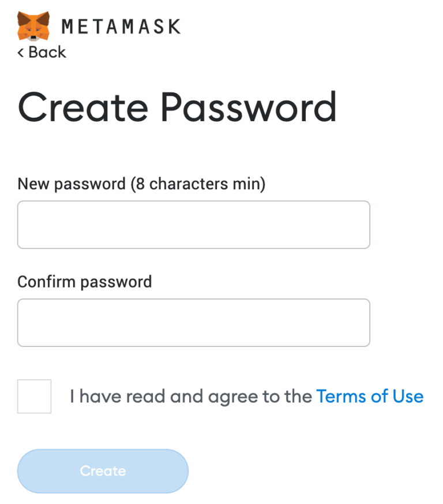Click the MetaMask fox logo

[x=33, y=26]
